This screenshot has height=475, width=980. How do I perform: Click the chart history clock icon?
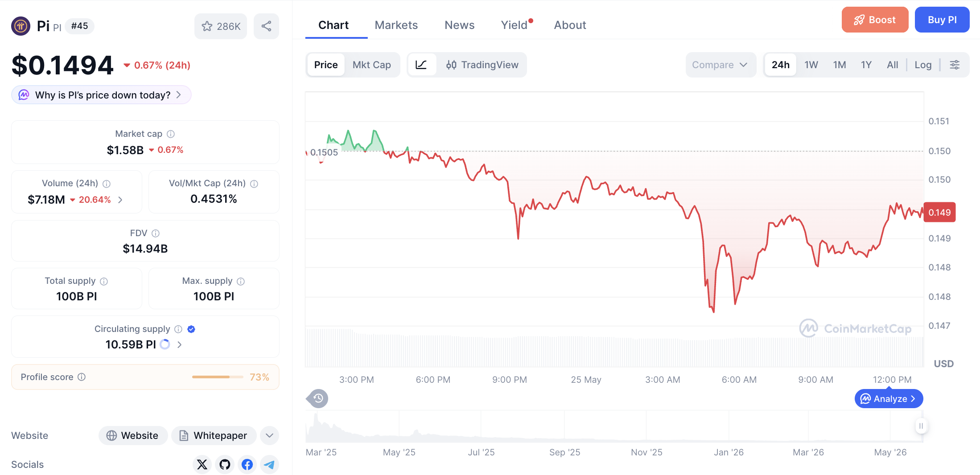tap(318, 398)
